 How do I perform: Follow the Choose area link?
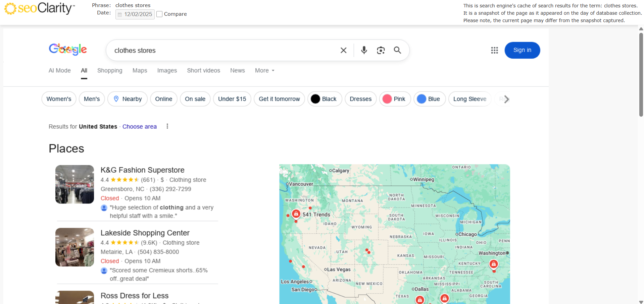(139, 127)
